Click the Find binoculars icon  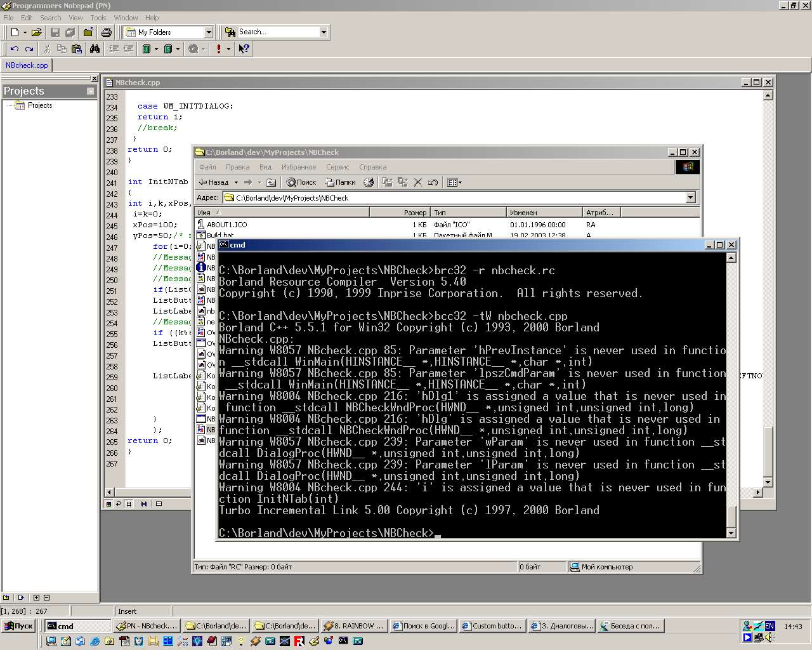(x=95, y=49)
